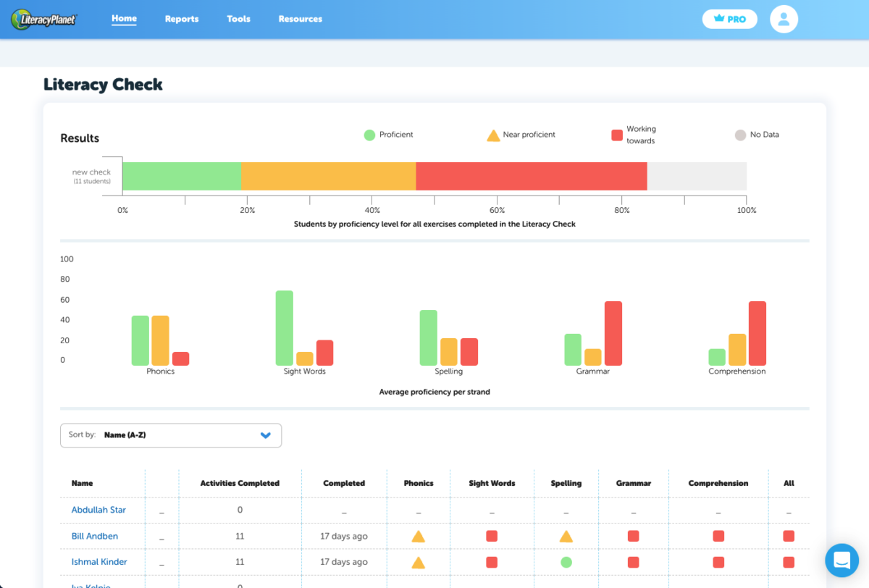The width and height of the screenshot is (869, 588).
Task: Click Bill Andben's Spelling orange triangle
Action: (x=566, y=537)
